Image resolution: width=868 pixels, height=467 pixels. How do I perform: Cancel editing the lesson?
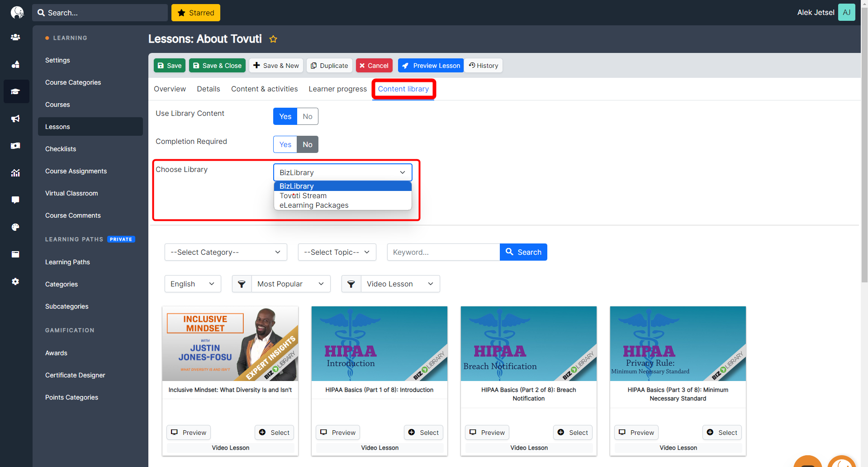click(x=374, y=66)
